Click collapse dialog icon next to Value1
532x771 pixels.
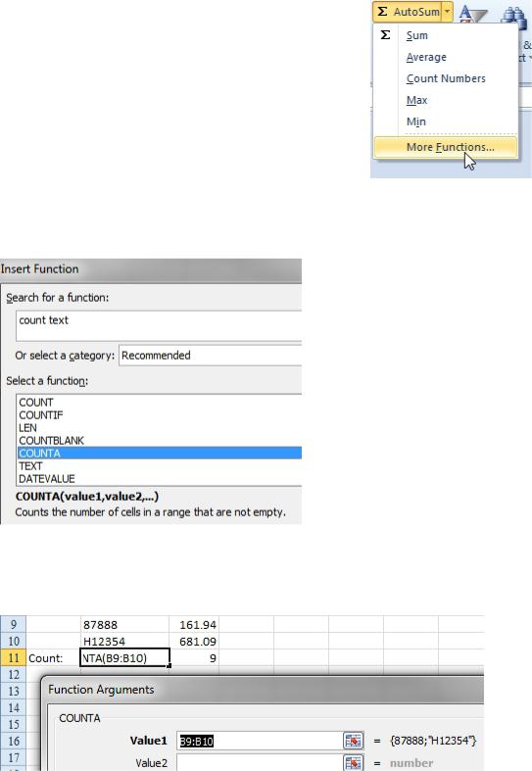[x=353, y=741]
